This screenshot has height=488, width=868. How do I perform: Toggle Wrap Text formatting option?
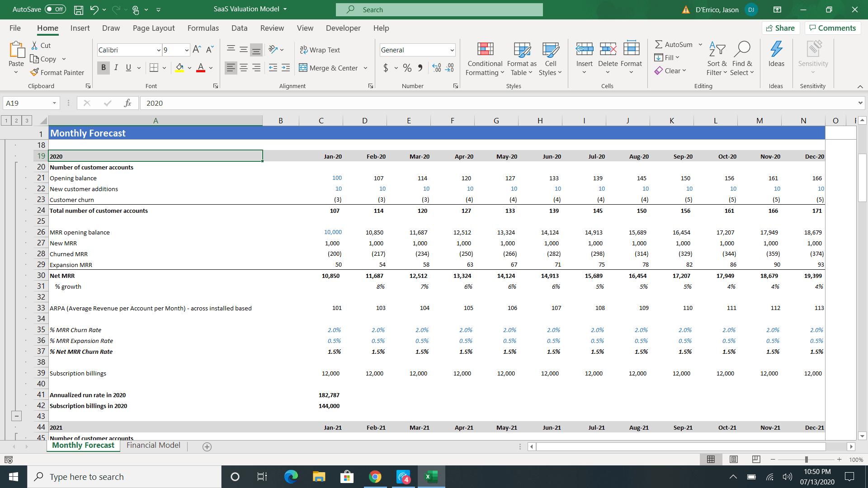[x=320, y=49]
